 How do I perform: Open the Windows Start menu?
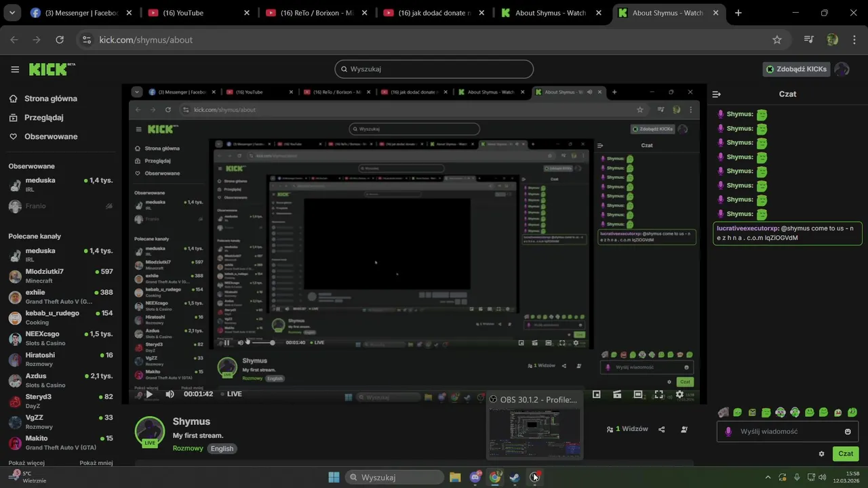(x=334, y=477)
